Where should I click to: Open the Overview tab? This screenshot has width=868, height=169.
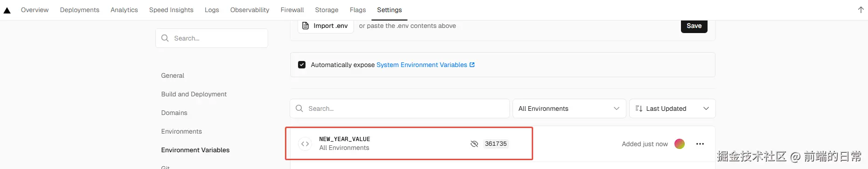point(35,10)
